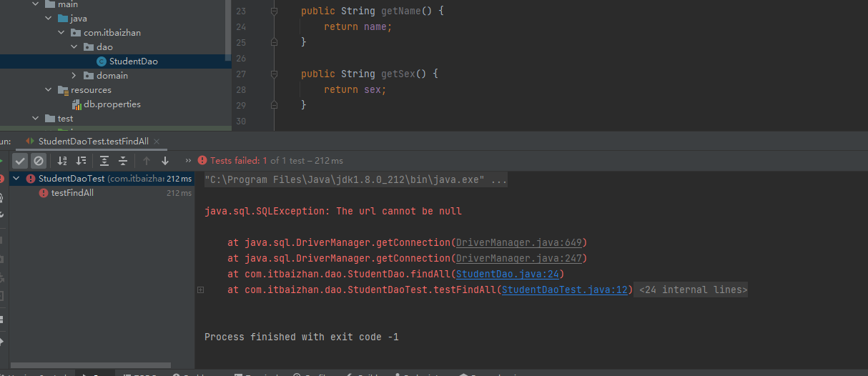Fold the getSex method at line 27
Screen dimensions: 868x376
274,74
